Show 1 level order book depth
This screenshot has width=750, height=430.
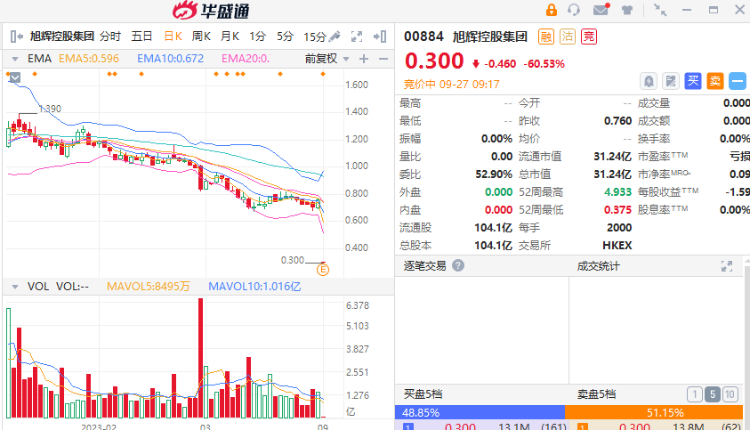pos(695,395)
